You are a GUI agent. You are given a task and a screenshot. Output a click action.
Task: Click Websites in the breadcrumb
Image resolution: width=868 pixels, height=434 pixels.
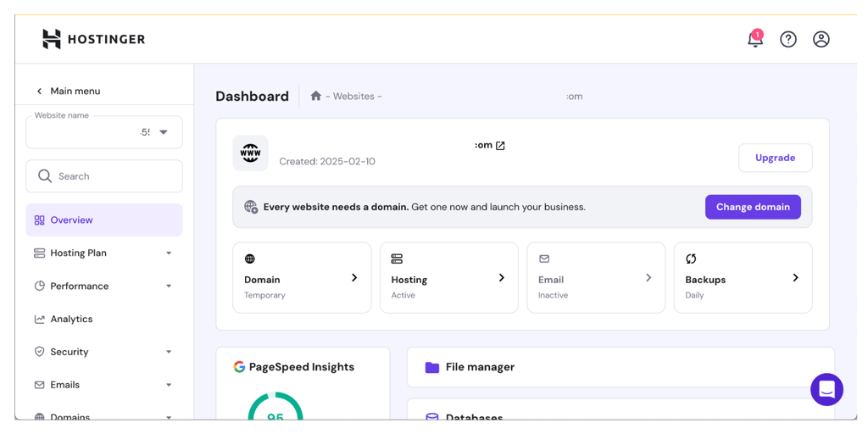(x=353, y=97)
